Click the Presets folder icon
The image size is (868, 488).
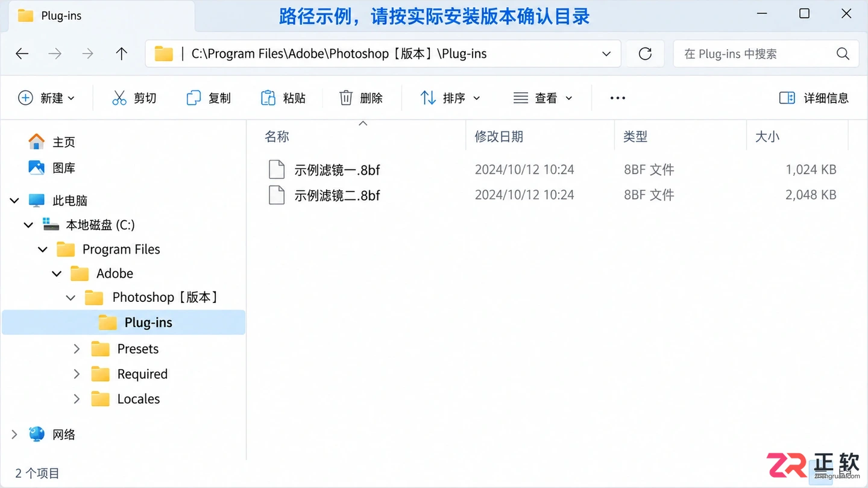(100, 349)
